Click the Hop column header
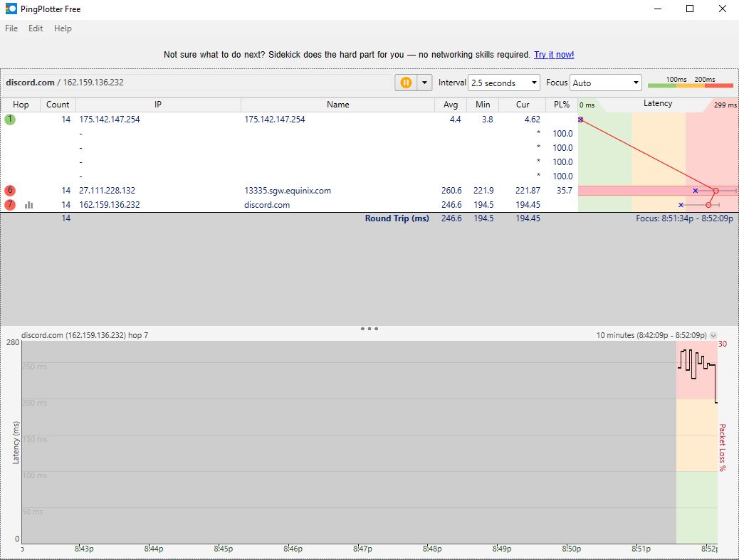739x560 pixels. pyautogui.click(x=21, y=105)
